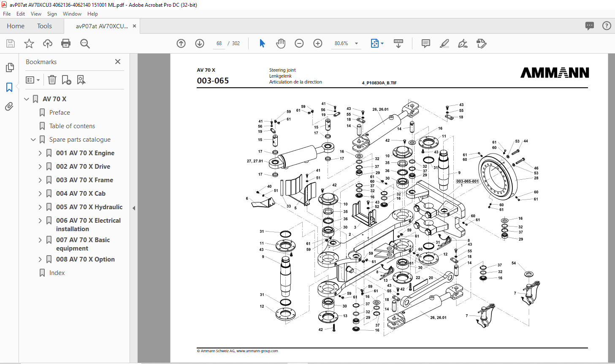Expand 001 AV 70 X Engine
Screen dimensions: 615x364
point(40,153)
